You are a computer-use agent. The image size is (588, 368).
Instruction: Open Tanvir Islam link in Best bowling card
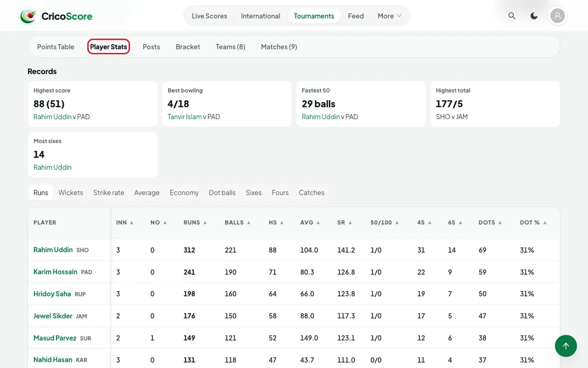click(x=185, y=117)
